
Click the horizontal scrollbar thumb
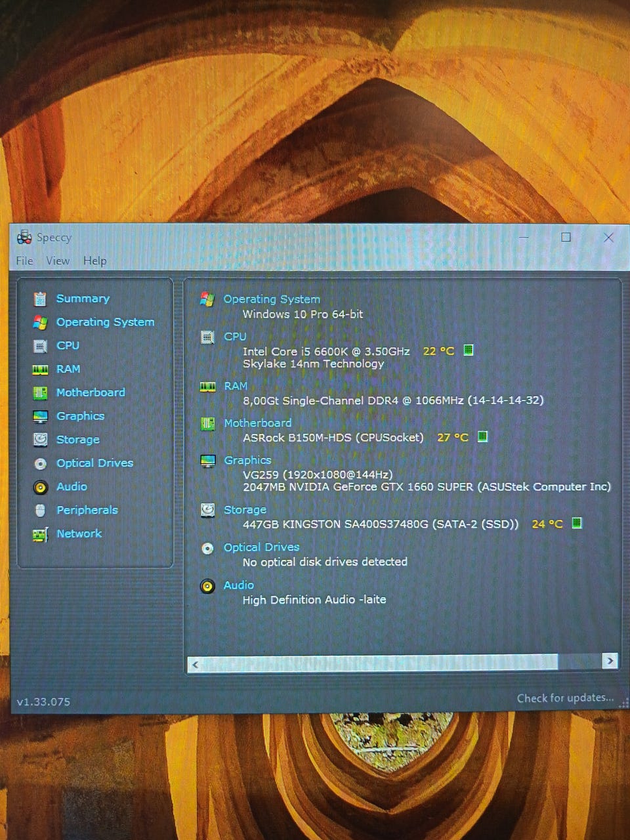[380, 663]
